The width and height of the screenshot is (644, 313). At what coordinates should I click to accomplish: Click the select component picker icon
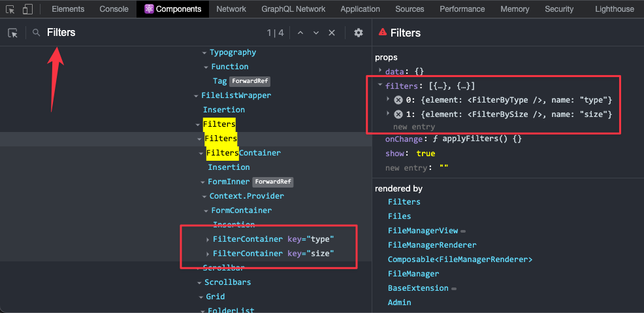tap(12, 33)
